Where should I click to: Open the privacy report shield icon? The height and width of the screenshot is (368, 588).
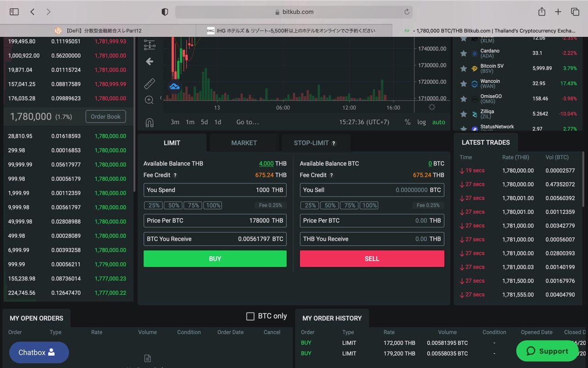[x=165, y=12]
